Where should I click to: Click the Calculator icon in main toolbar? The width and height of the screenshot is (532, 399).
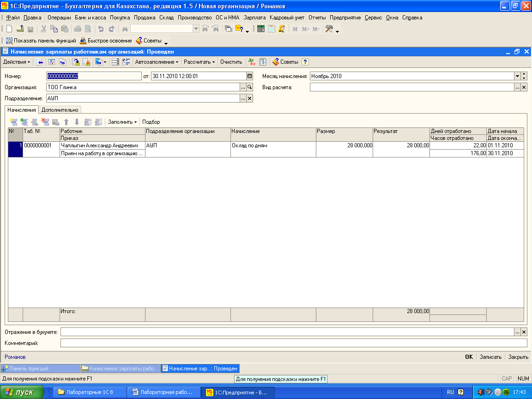260,29
